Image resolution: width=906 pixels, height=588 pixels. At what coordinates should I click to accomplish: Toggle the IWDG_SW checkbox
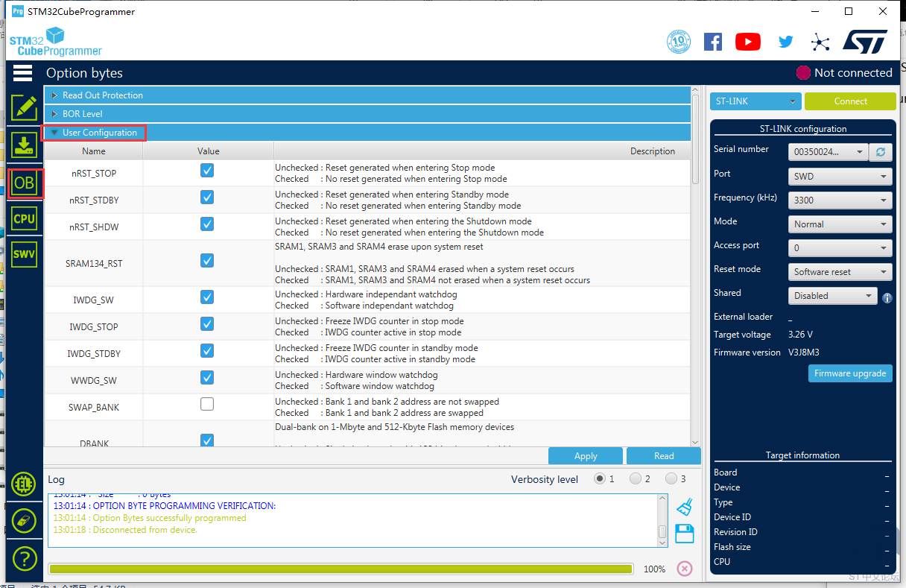(x=207, y=297)
